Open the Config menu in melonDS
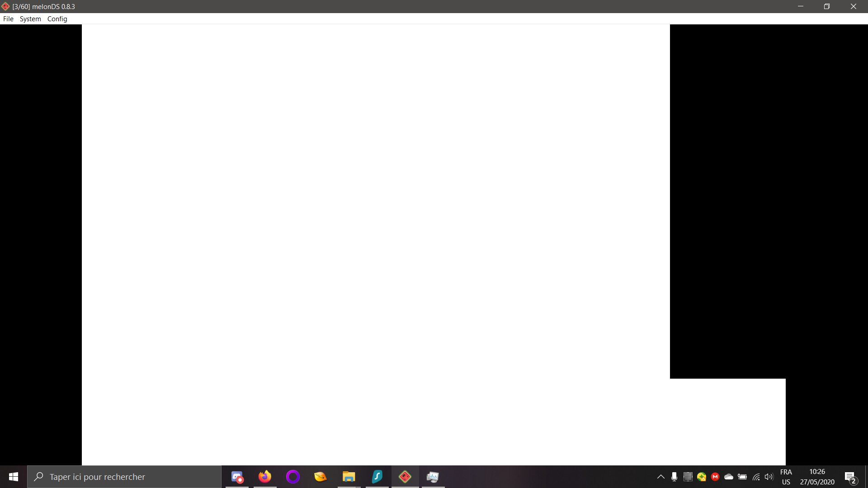The image size is (868, 488). [57, 19]
